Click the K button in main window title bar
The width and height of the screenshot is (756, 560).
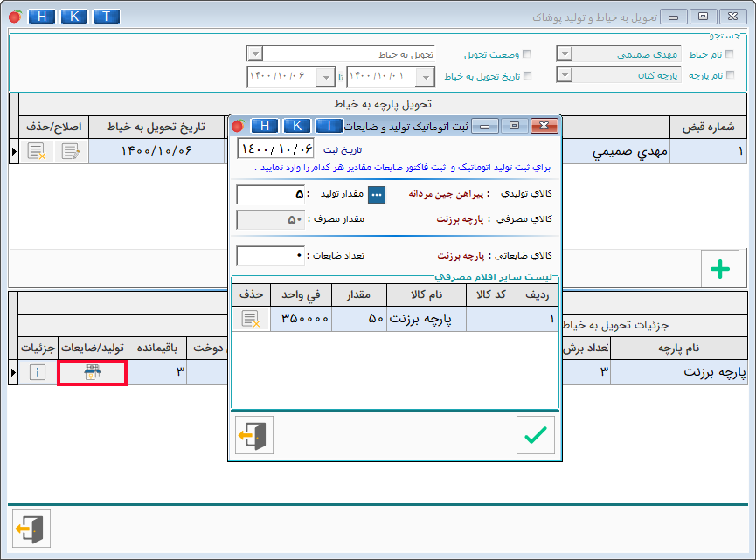73,17
